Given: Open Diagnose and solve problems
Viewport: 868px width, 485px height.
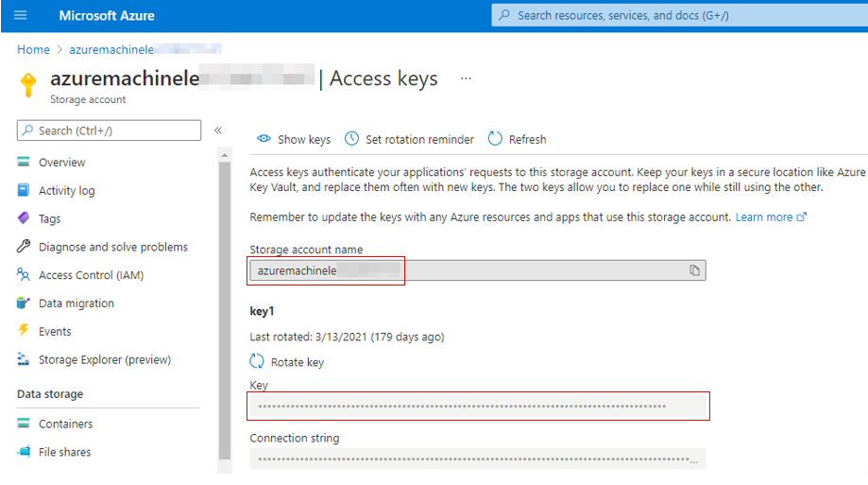Looking at the screenshot, I should click(x=112, y=247).
